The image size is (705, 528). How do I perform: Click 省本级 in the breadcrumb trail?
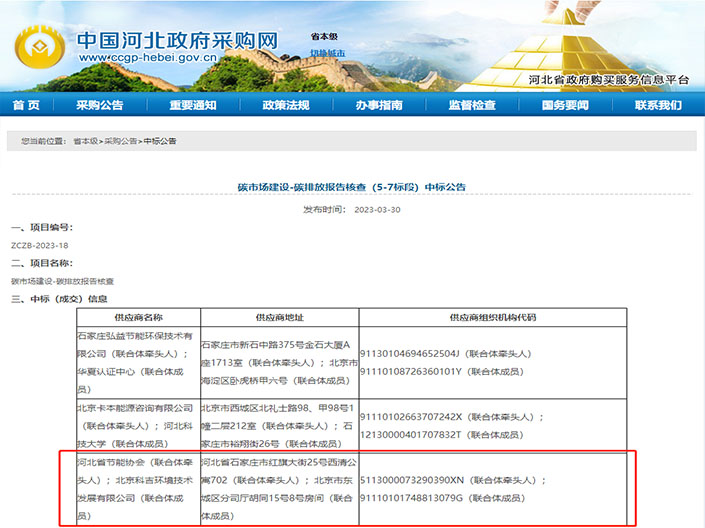pos(85,142)
